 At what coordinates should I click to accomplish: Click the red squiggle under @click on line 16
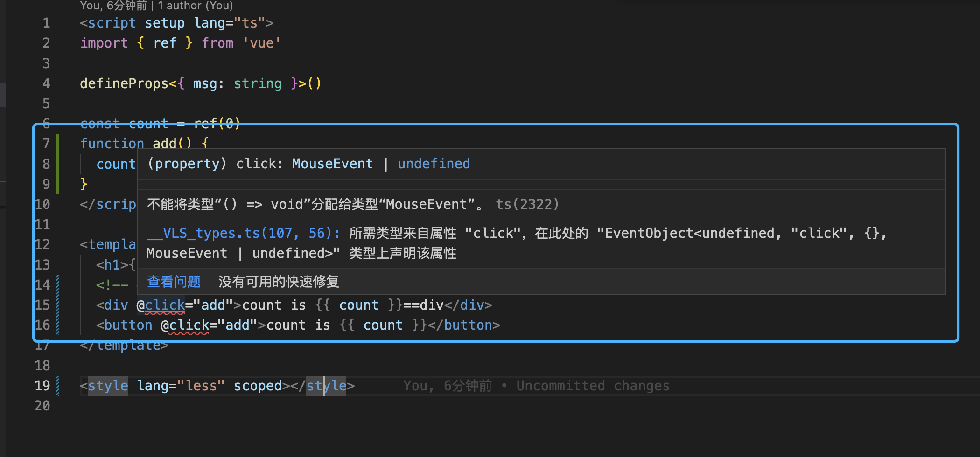tap(187, 332)
